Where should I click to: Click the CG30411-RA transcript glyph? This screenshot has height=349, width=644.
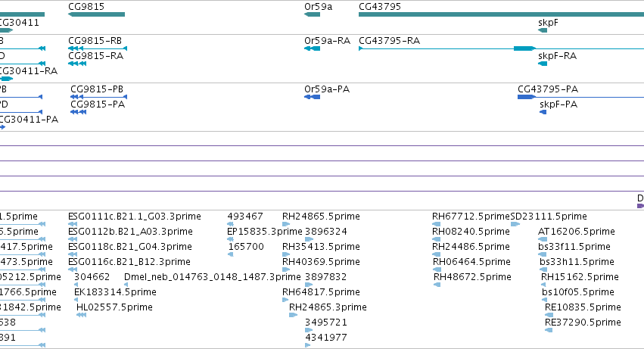[x=7, y=79]
